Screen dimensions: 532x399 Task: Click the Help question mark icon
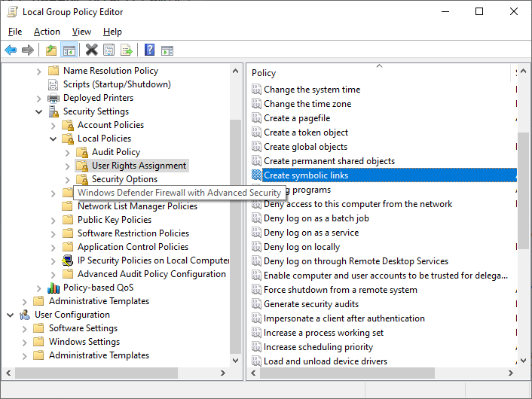tap(149, 50)
